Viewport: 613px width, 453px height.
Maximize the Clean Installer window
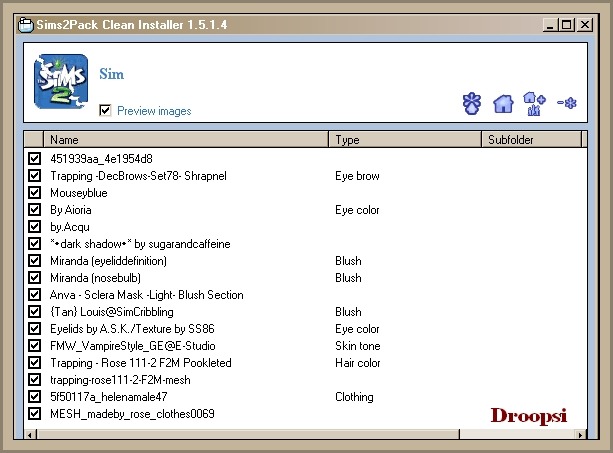point(566,25)
